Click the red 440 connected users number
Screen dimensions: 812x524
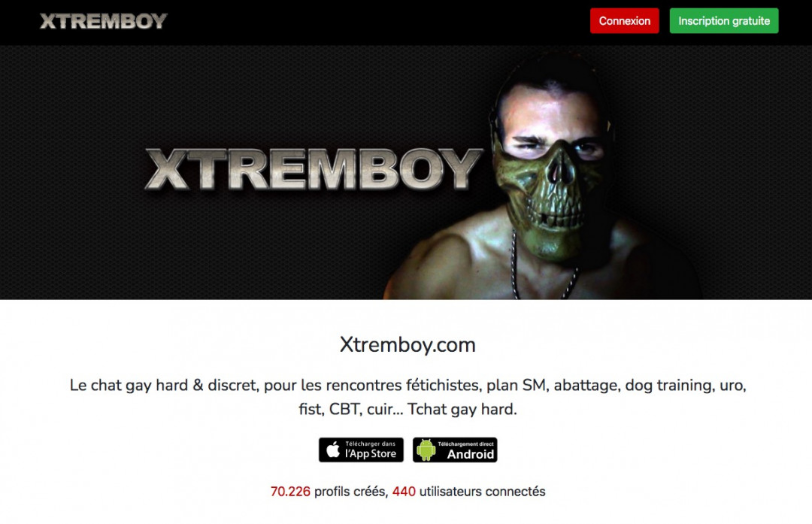tap(404, 492)
